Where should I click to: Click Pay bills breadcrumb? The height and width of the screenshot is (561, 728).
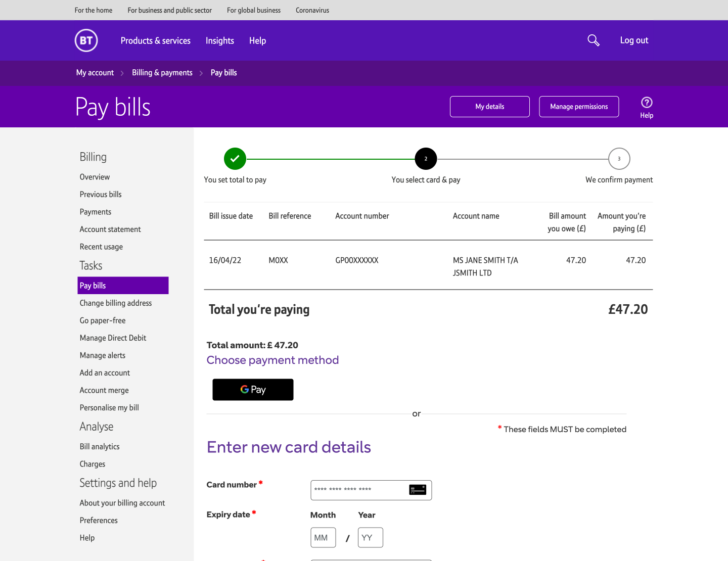(224, 73)
